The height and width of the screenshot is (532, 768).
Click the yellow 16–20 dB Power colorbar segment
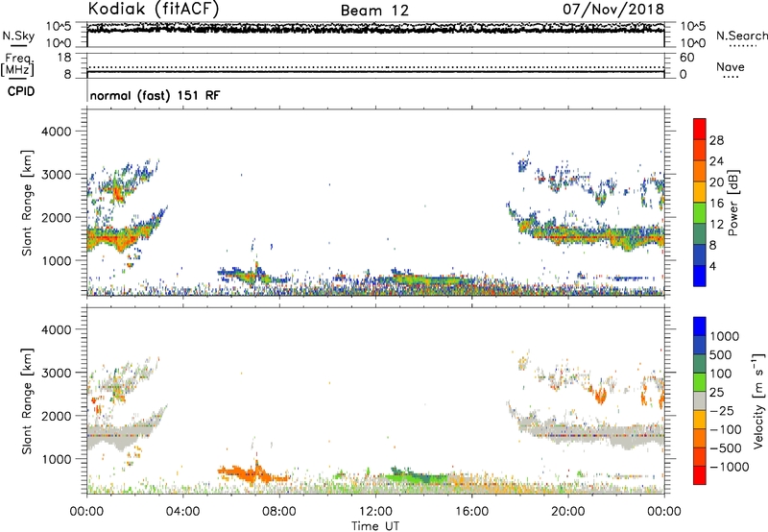click(700, 192)
